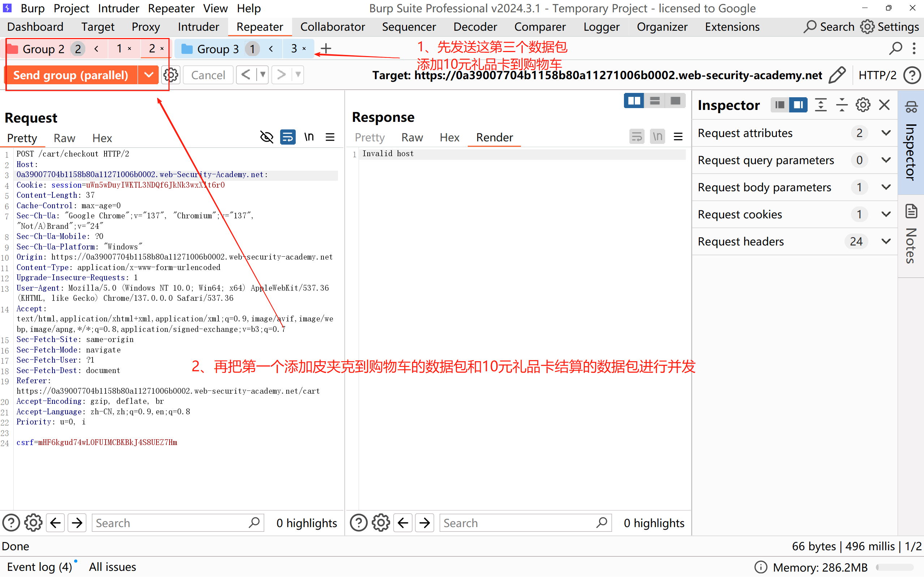Screen dimensions: 924x577
Task: Toggle request line wrap icon
Action: click(x=288, y=137)
